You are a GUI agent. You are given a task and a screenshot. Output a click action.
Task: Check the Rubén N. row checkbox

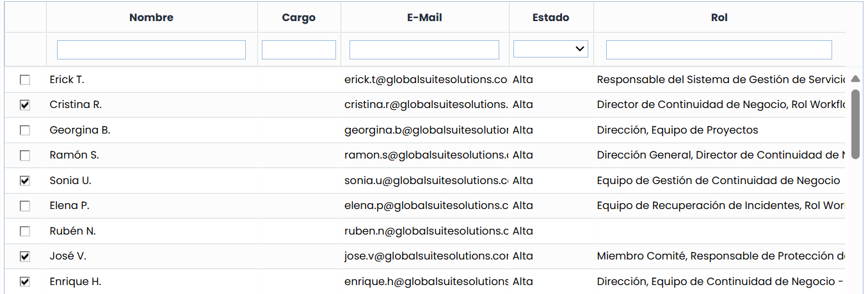(25, 231)
